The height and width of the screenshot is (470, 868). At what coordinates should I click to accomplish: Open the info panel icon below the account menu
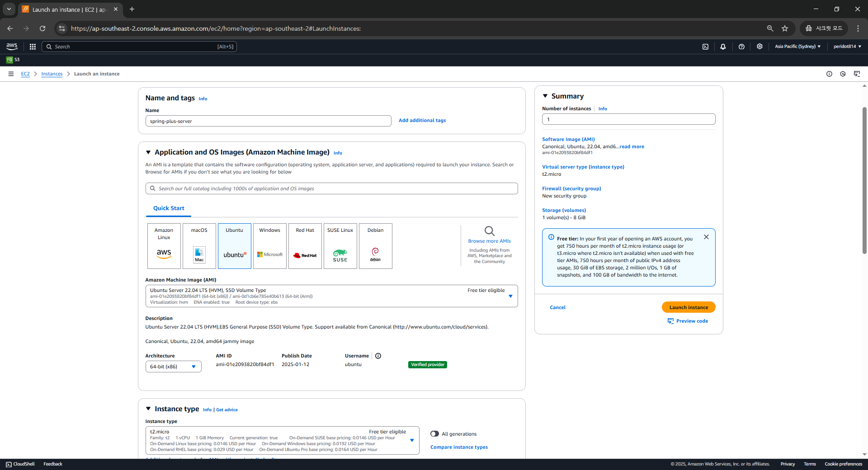coord(829,74)
